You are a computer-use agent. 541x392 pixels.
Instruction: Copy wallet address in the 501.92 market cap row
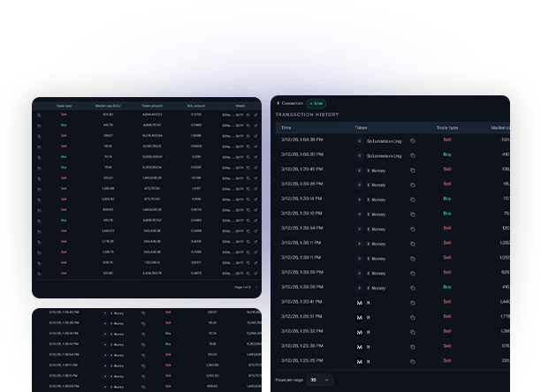(x=247, y=114)
